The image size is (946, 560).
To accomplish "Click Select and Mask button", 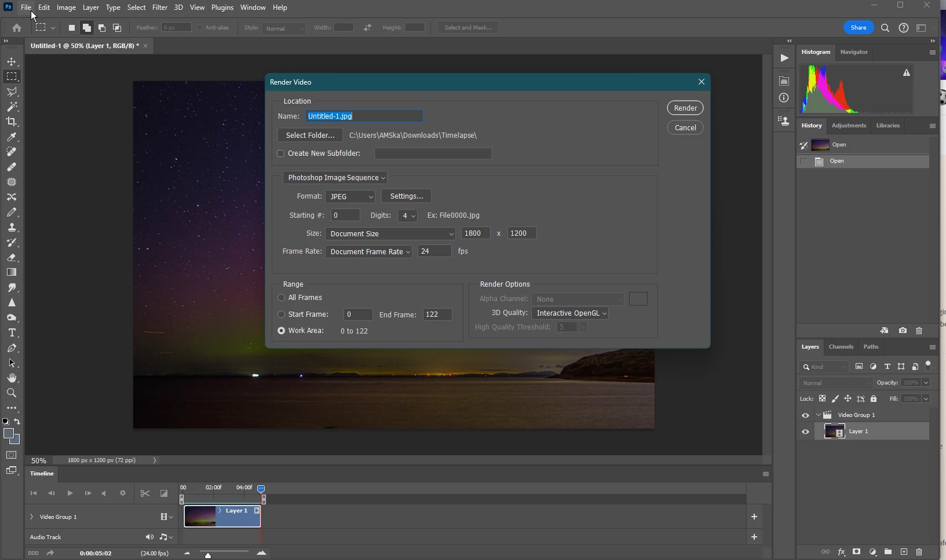I will point(468,28).
